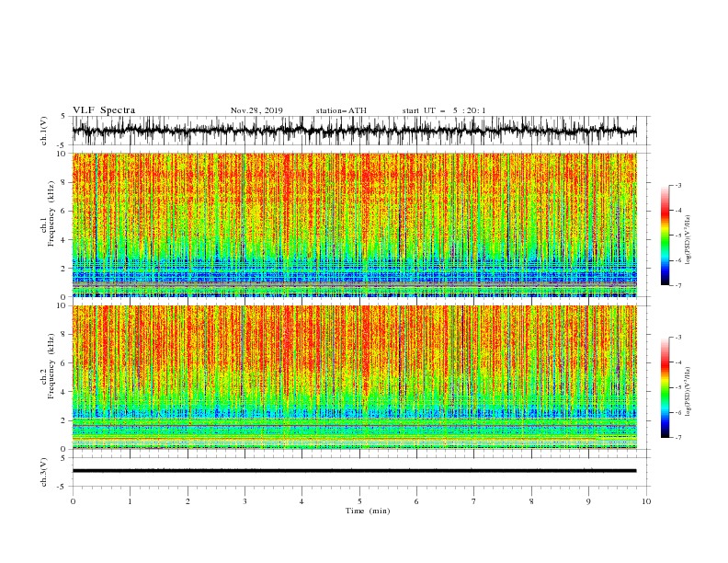Screen dimensions: 728x563
Task: Click the ch.2 frequency tick "6"
Action: pos(63,363)
